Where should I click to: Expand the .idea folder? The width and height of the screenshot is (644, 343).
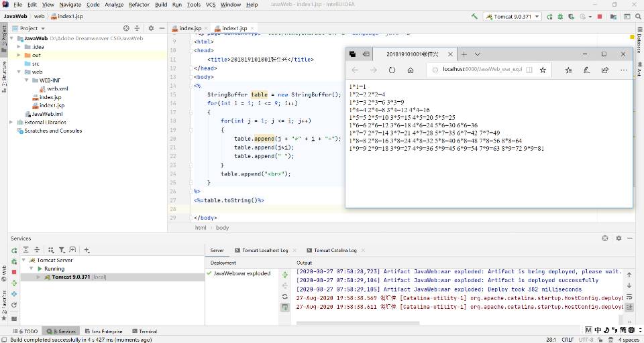[x=19, y=47]
